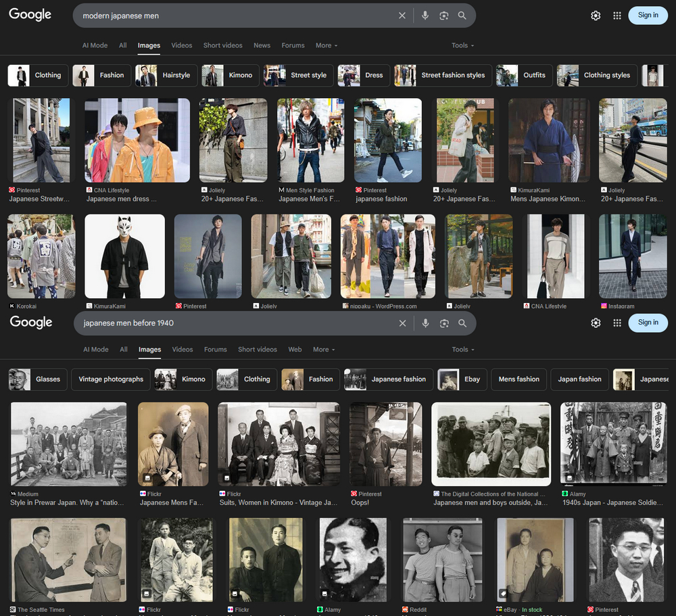Expand Tools dropdown in lower results
The width and height of the screenshot is (676, 616).
[463, 350]
